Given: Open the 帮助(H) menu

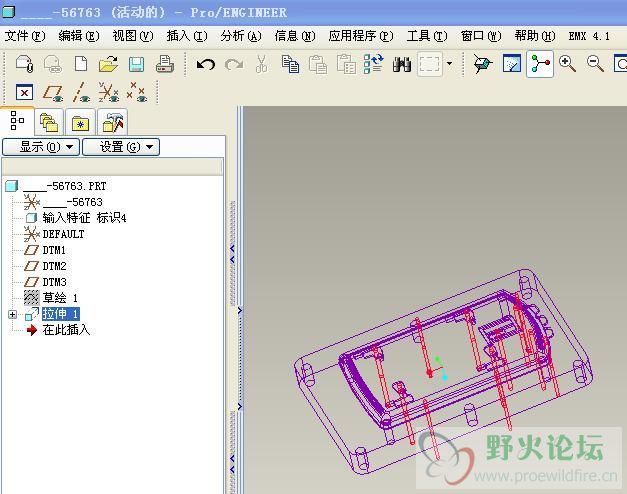Looking at the screenshot, I should pyautogui.click(x=535, y=36).
